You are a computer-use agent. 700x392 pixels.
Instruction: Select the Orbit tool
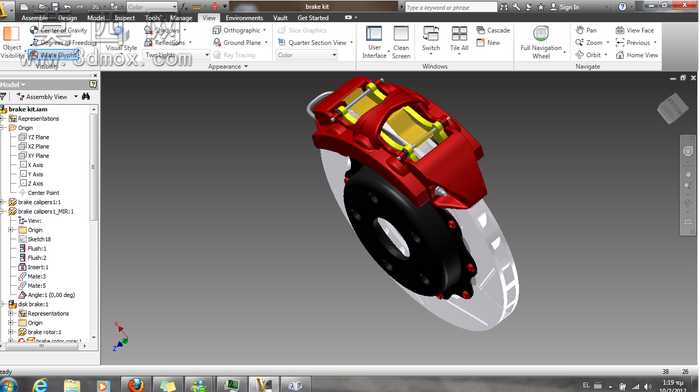click(588, 55)
